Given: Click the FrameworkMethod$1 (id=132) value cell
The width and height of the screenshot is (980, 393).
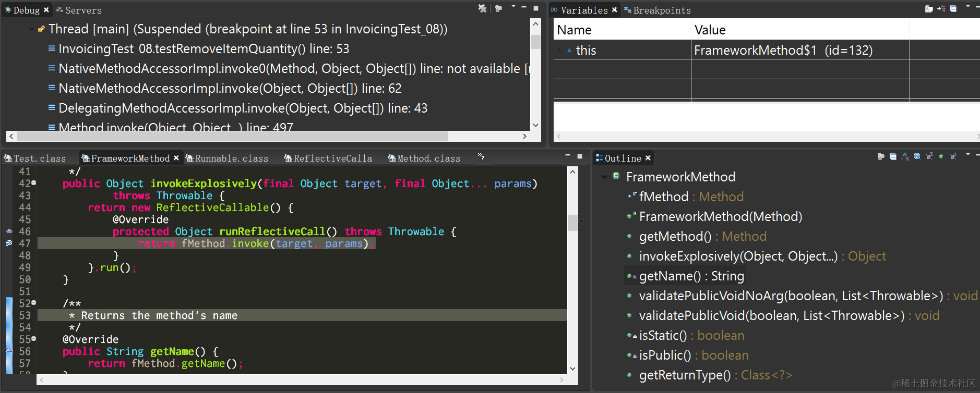Looking at the screenshot, I should [x=783, y=51].
